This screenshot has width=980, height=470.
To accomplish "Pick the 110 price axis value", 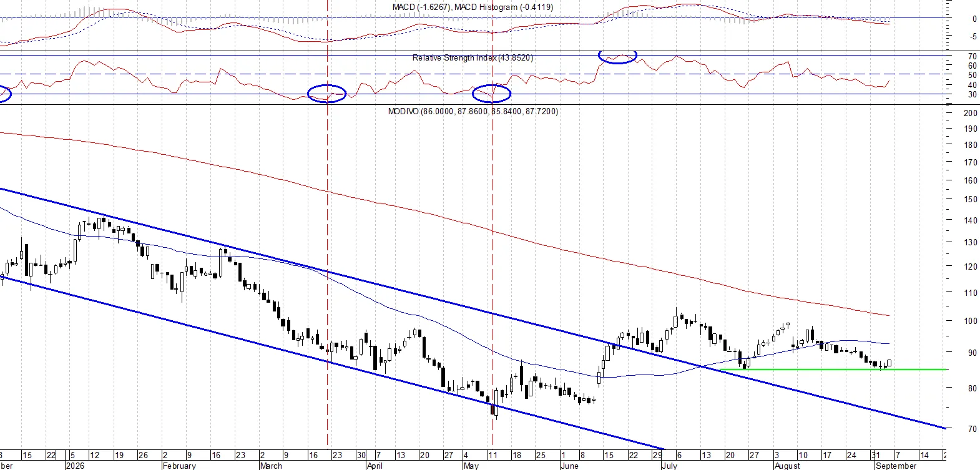I will [x=971, y=293].
